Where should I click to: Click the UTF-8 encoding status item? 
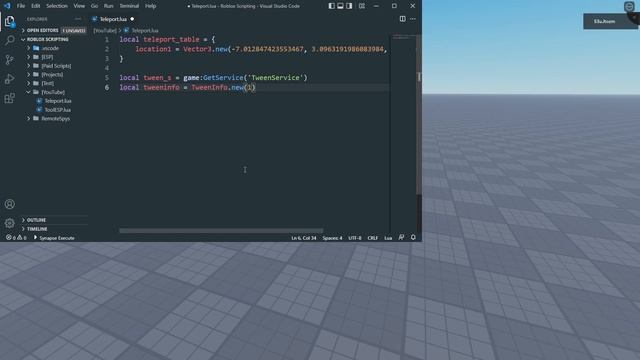pos(355,238)
